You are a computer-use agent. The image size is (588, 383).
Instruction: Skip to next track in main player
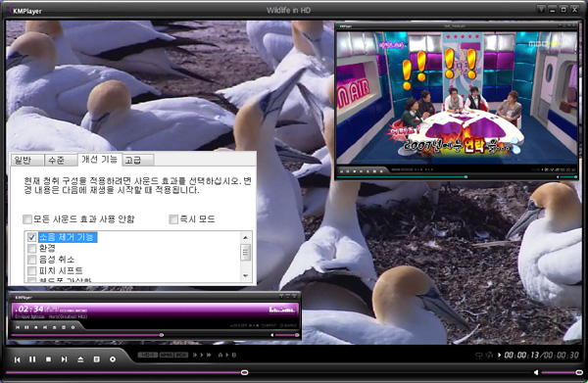64,359
